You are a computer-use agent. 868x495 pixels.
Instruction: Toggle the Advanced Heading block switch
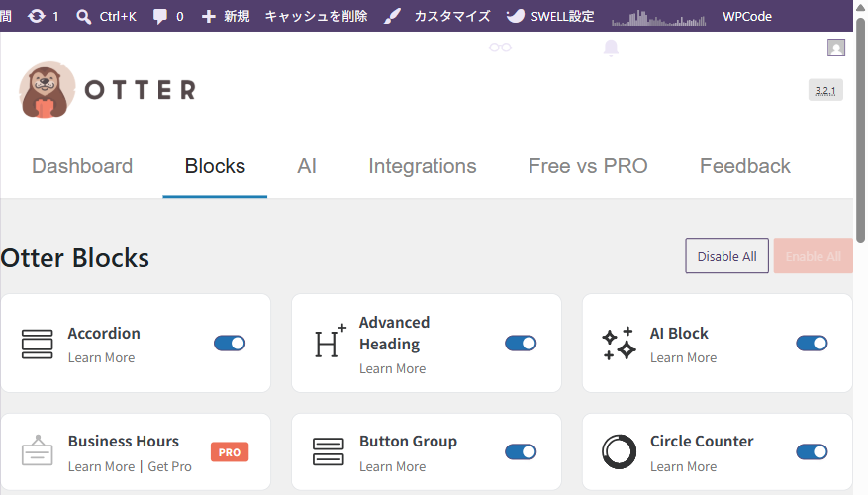tap(521, 344)
